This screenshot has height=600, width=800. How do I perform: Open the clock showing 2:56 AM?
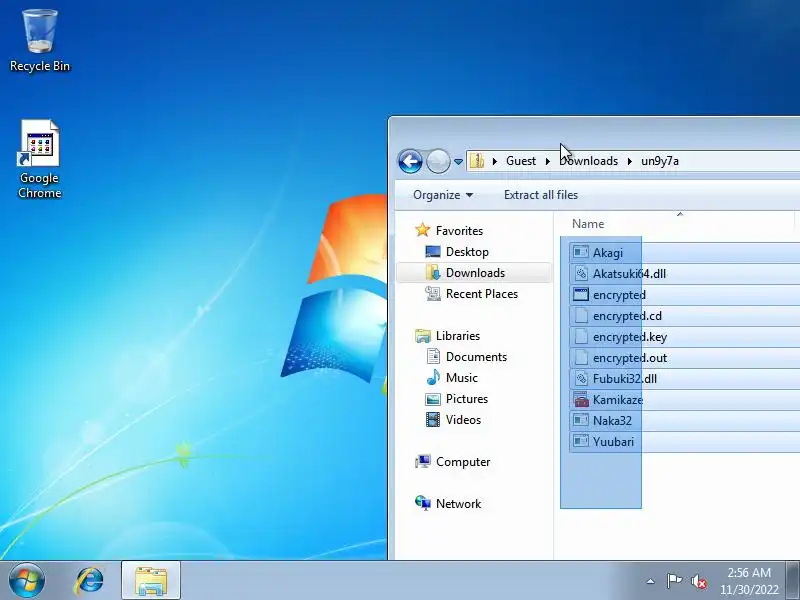pos(749,581)
